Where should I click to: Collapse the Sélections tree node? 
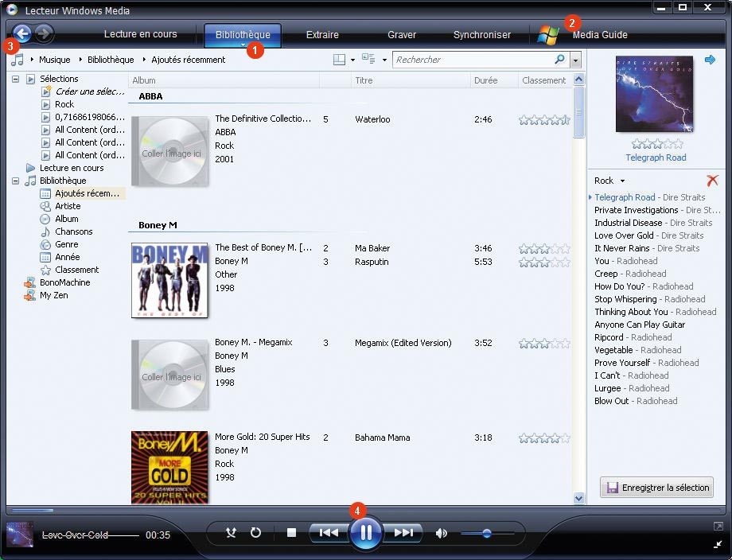16,79
